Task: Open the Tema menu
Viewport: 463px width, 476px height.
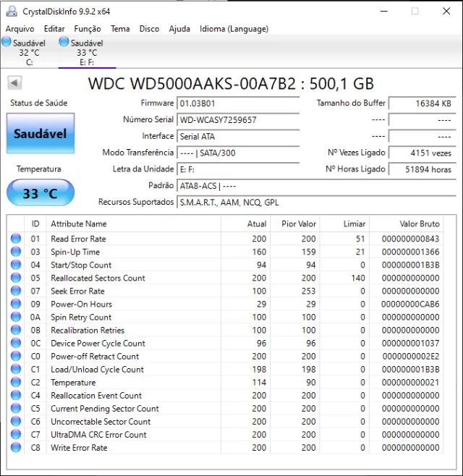Action: (x=120, y=29)
